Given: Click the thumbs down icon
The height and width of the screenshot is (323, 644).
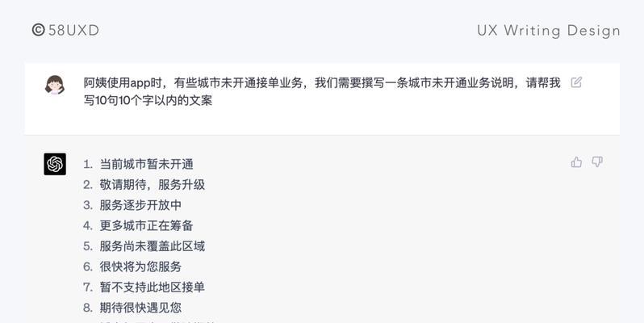Looking at the screenshot, I should pyautogui.click(x=597, y=162).
